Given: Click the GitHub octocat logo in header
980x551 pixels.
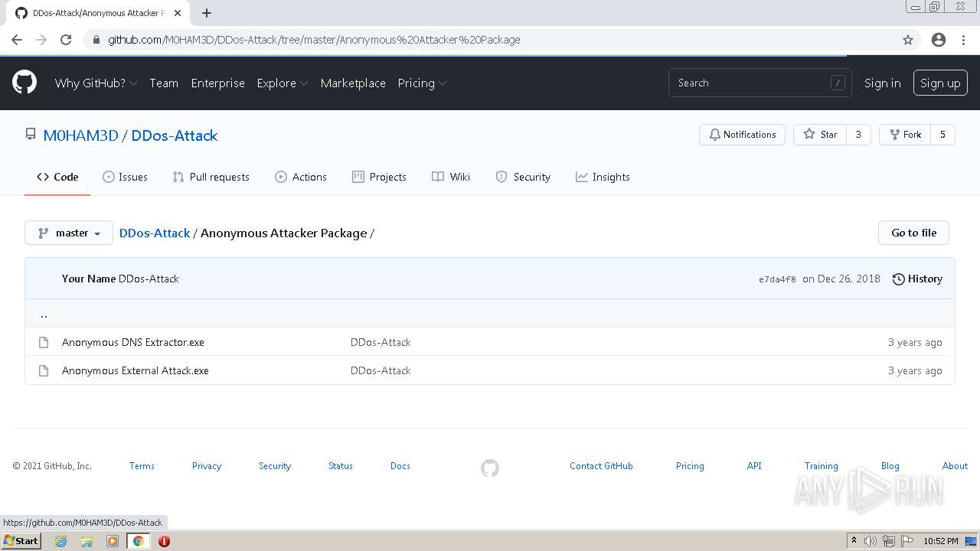Looking at the screenshot, I should [24, 83].
